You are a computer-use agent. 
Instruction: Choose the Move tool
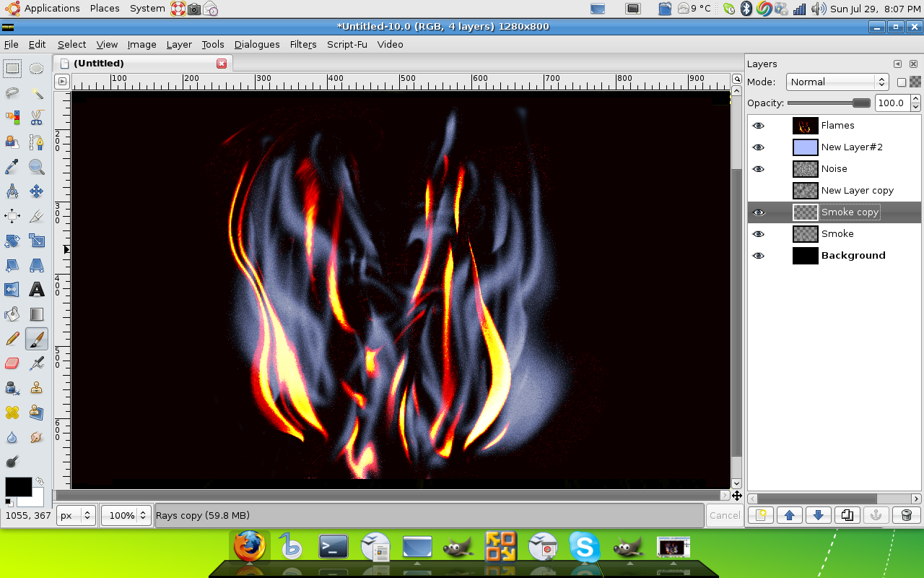pyautogui.click(x=36, y=191)
